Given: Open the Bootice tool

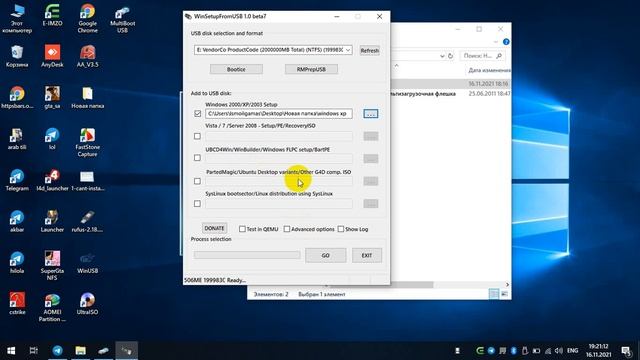Looking at the screenshot, I should tap(236, 69).
